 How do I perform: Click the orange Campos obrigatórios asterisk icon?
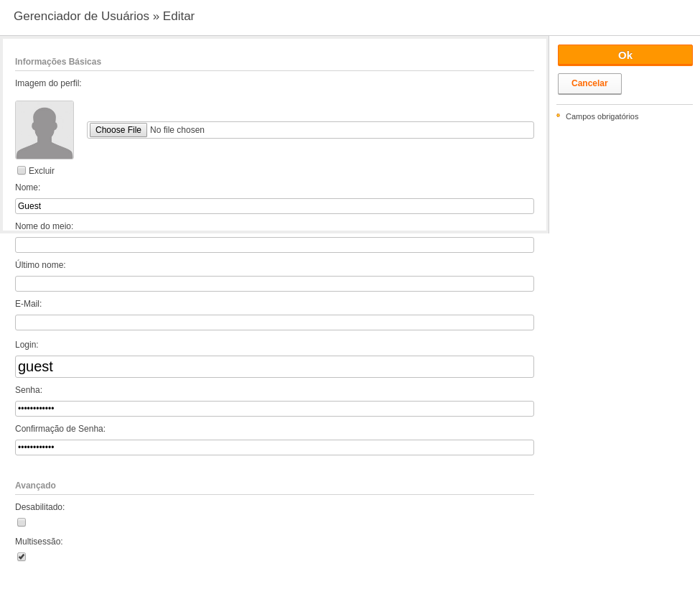pyautogui.click(x=558, y=116)
